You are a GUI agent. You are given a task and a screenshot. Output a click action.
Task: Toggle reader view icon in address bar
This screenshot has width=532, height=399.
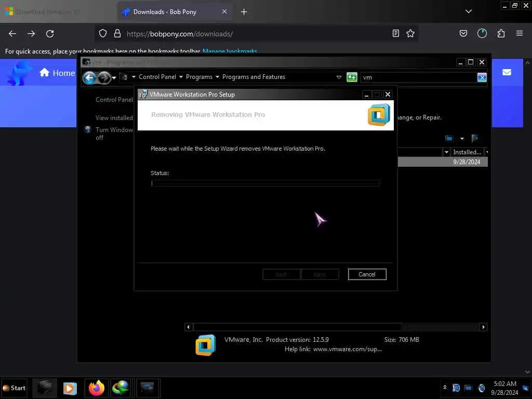(x=395, y=33)
